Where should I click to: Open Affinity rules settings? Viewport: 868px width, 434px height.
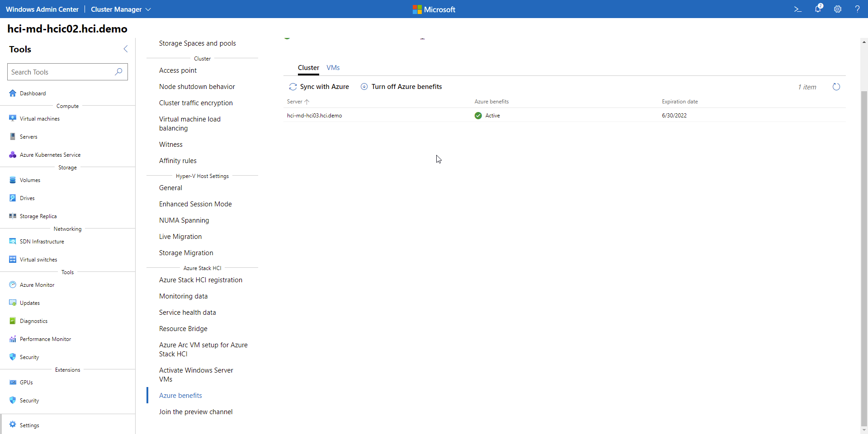pyautogui.click(x=178, y=161)
